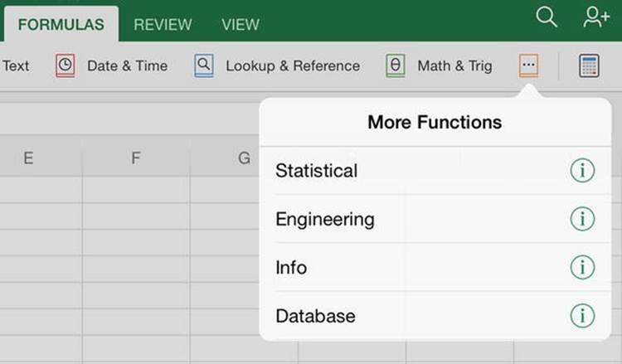Tap the More Functions ellipsis icon

point(529,66)
